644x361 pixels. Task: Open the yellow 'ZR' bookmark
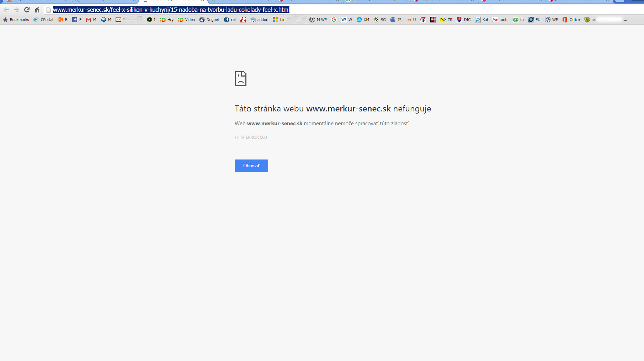[446, 20]
